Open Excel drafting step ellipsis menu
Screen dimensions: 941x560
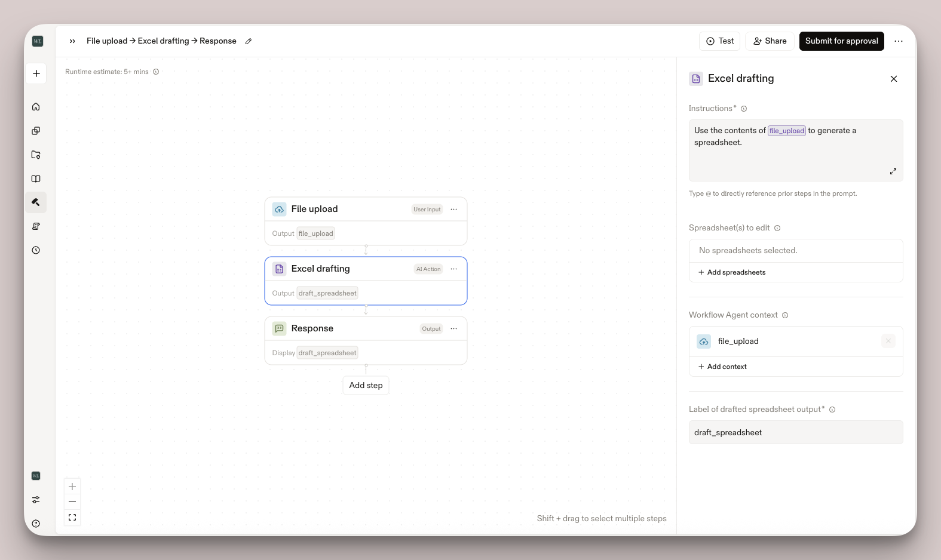[454, 269]
